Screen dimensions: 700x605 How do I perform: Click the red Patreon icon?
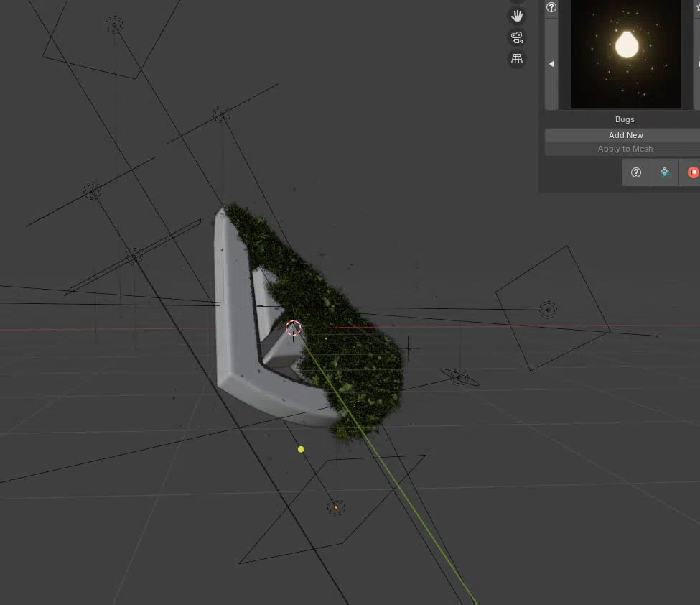click(692, 172)
